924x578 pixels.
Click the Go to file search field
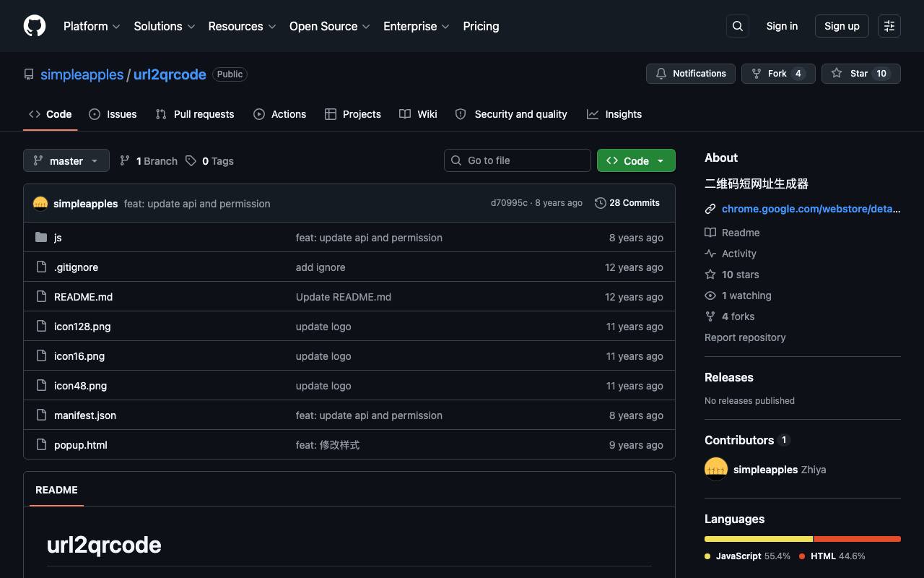pyautogui.click(x=518, y=160)
